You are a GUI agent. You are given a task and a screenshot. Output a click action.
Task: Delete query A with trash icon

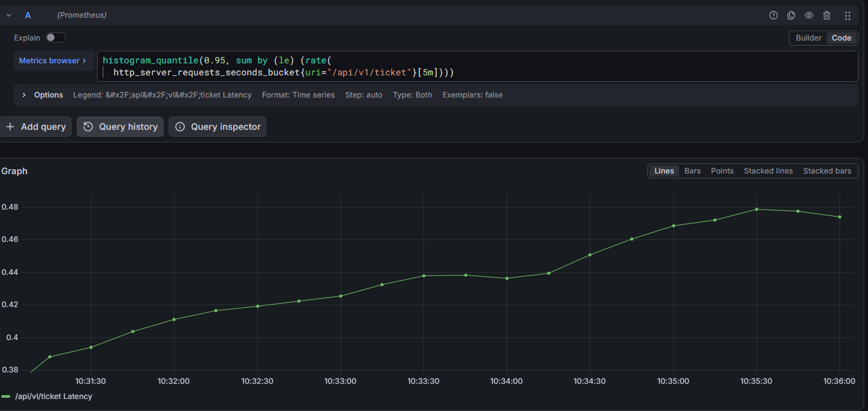click(x=827, y=15)
